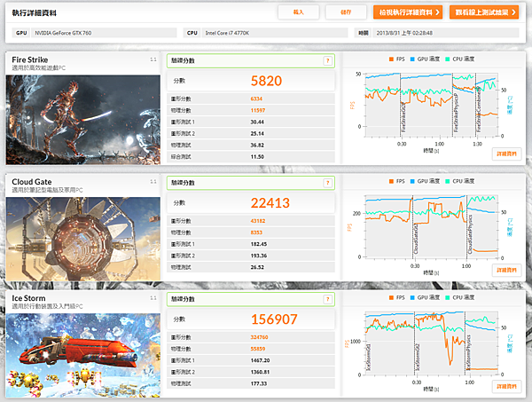Click the Cloud Gate scene thumbnail

point(83,239)
